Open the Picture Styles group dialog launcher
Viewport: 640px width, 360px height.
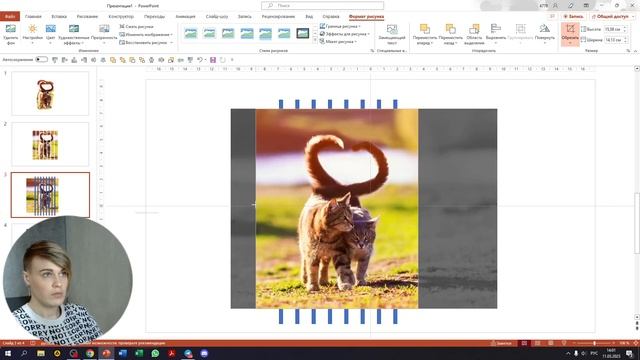pyautogui.click(x=372, y=51)
